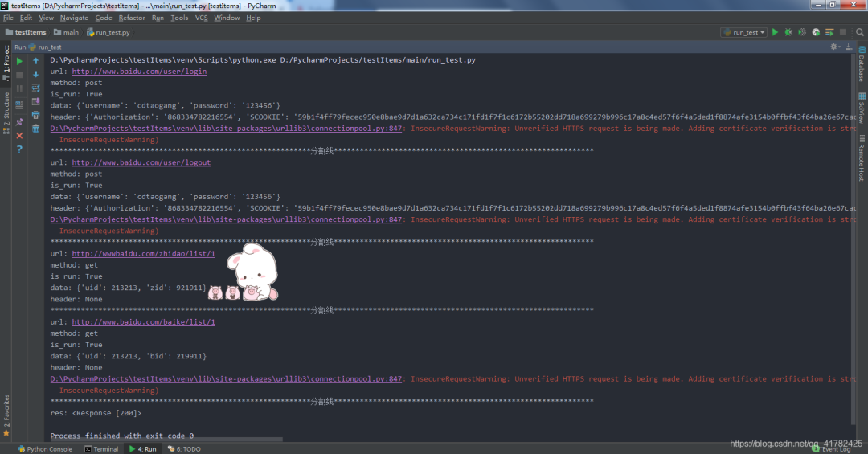Run run_test from the main toolbar
This screenshot has width=868, height=454.
(x=775, y=32)
